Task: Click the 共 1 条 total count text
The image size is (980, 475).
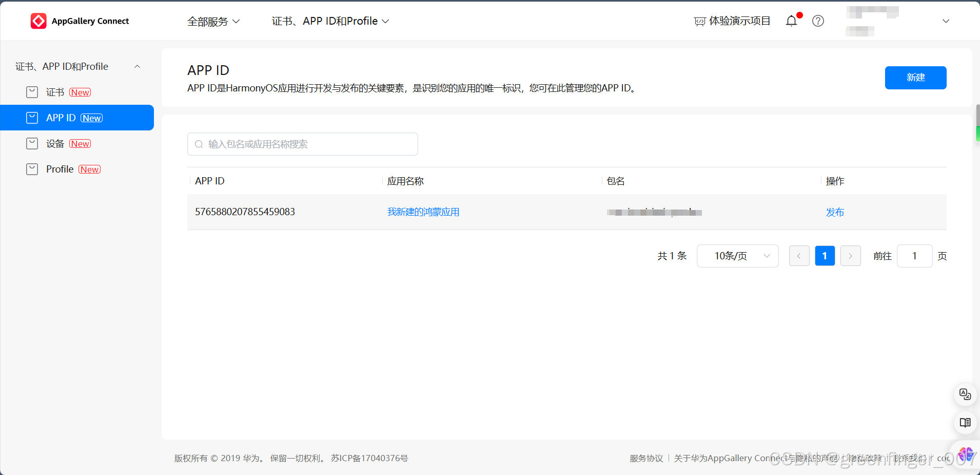Action: point(672,256)
